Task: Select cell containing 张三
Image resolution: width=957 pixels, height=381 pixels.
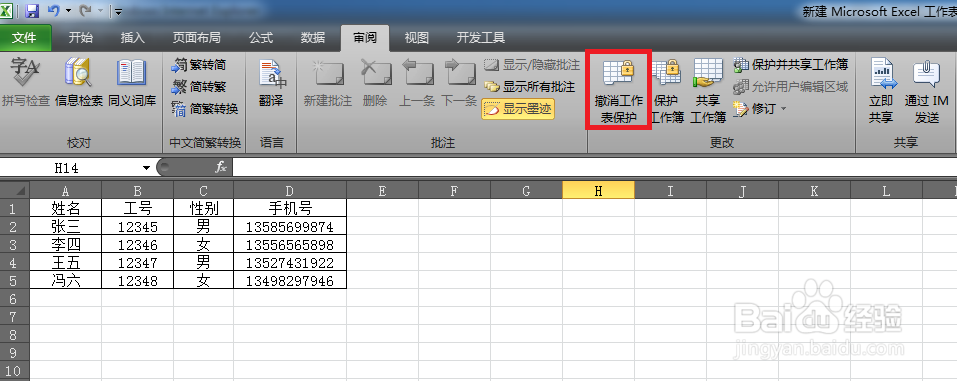Action: [66, 227]
